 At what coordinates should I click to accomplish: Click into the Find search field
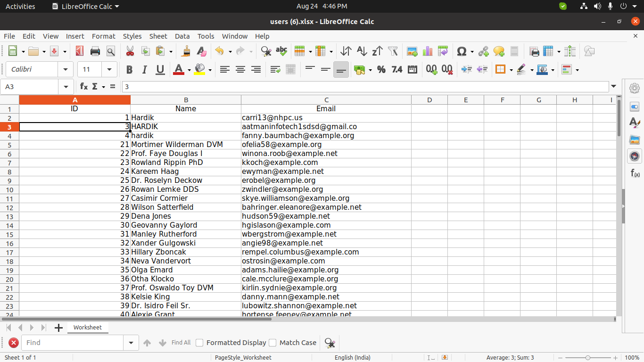(x=73, y=343)
